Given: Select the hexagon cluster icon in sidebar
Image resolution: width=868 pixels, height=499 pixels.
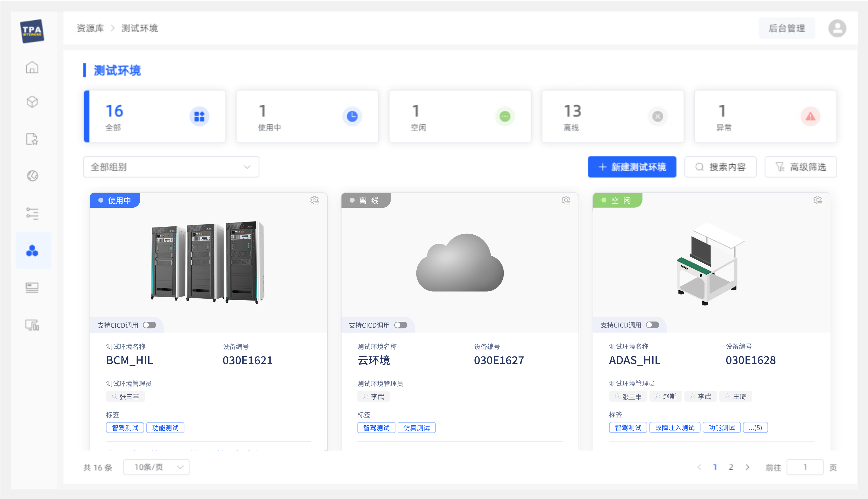Looking at the screenshot, I should (32, 251).
